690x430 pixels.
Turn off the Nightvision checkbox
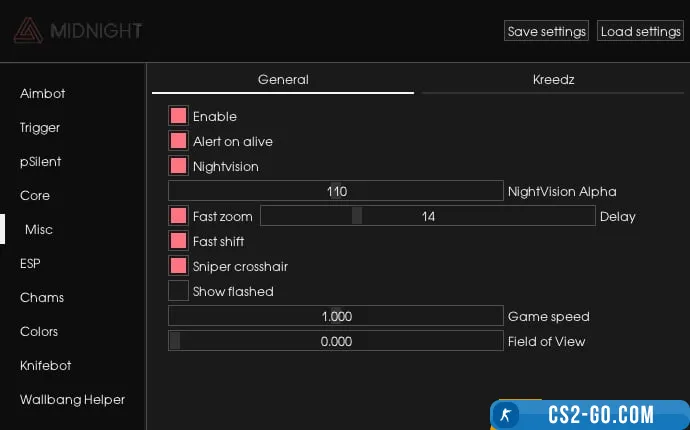pyautogui.click(x=178, y=166)
